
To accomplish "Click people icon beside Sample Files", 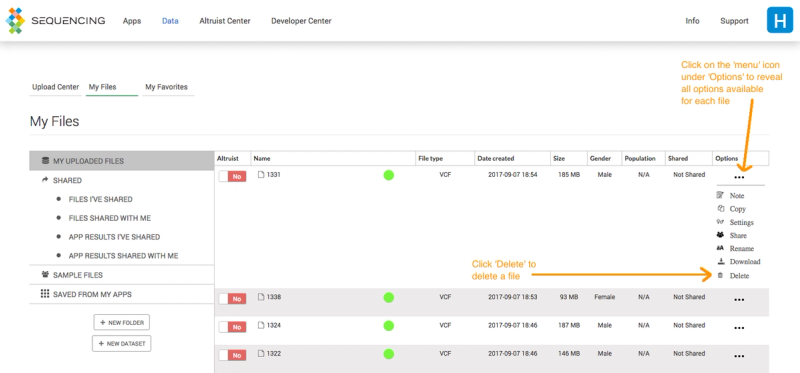I will [45, 275].
